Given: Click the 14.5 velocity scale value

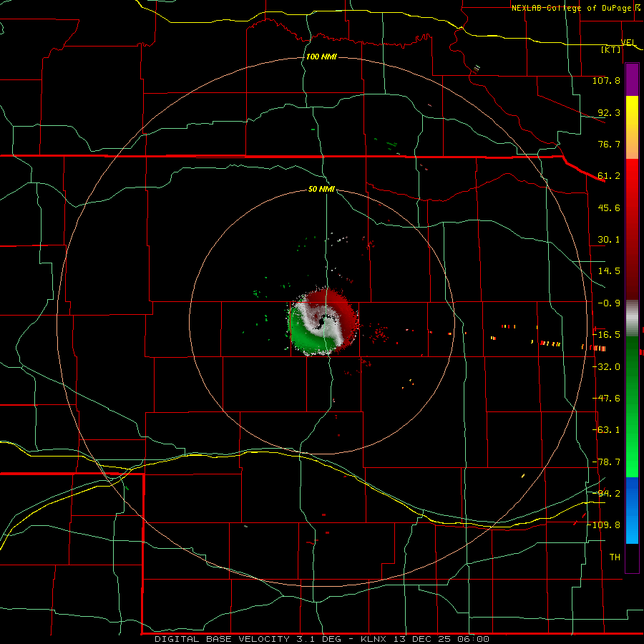Looking at the screenshot, I should point(609,271).
